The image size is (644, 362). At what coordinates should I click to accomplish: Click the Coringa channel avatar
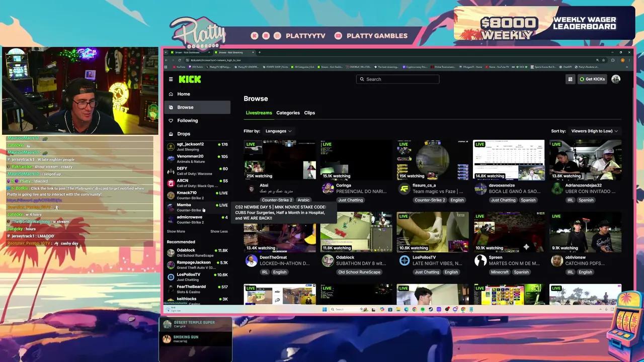[x=328, y=189]
